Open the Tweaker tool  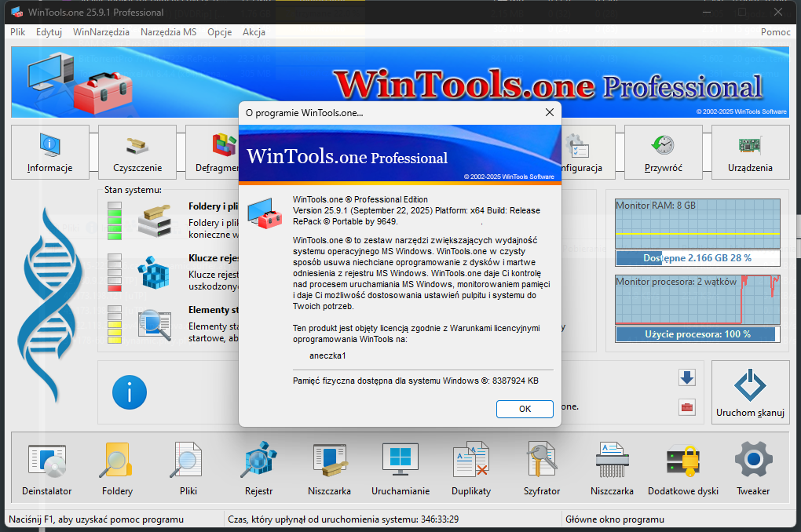(x=753, y=468)
